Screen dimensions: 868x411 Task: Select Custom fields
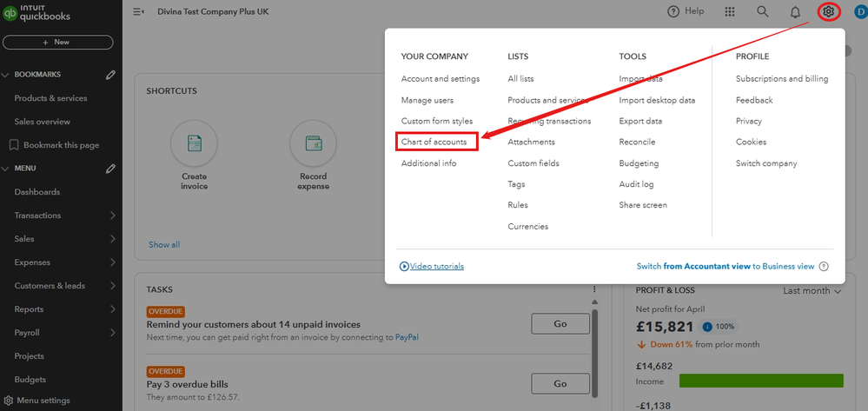(x=533, y=163)
